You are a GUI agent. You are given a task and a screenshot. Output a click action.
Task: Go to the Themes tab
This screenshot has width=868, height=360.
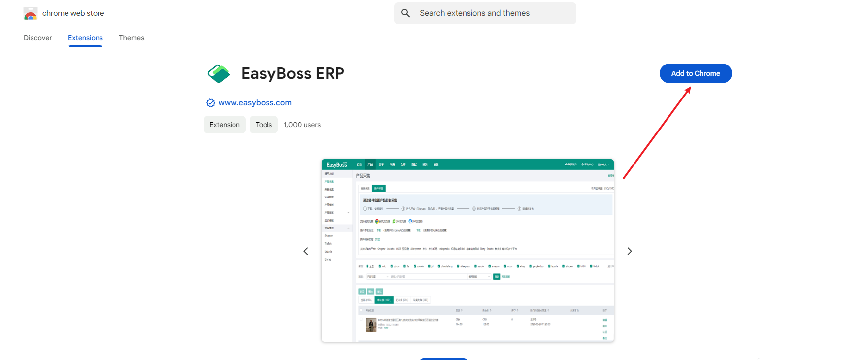132,38
